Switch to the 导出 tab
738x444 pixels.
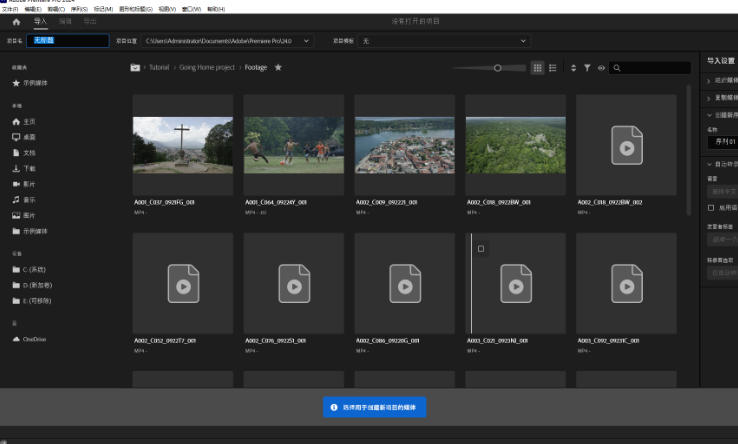(90, 21)
